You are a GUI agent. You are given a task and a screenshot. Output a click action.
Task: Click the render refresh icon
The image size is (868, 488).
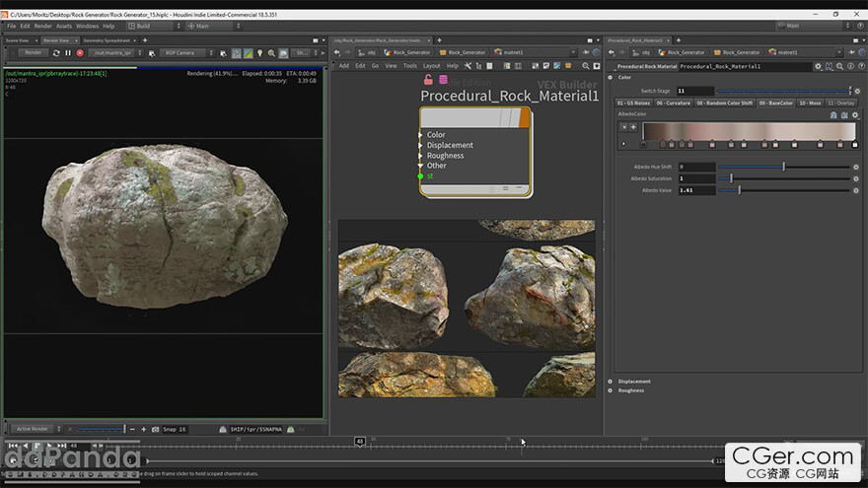58,52
